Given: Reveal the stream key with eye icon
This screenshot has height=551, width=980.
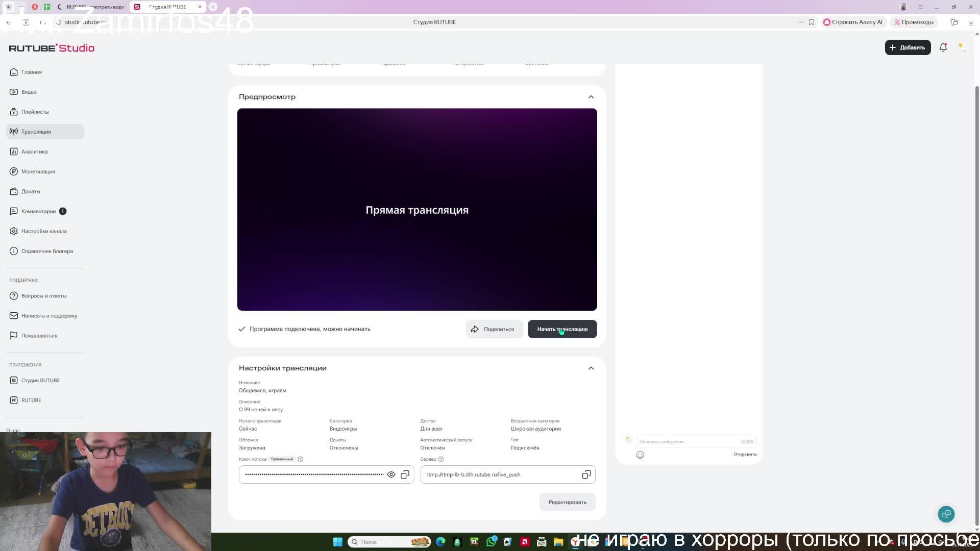Looking at the screenshot, I should point(391,474).
